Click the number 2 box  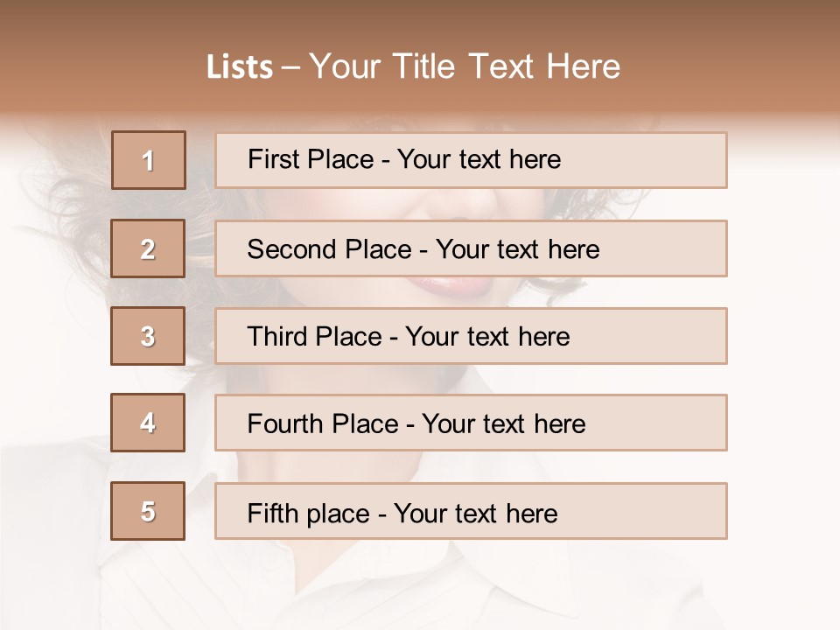click(149, 248)
